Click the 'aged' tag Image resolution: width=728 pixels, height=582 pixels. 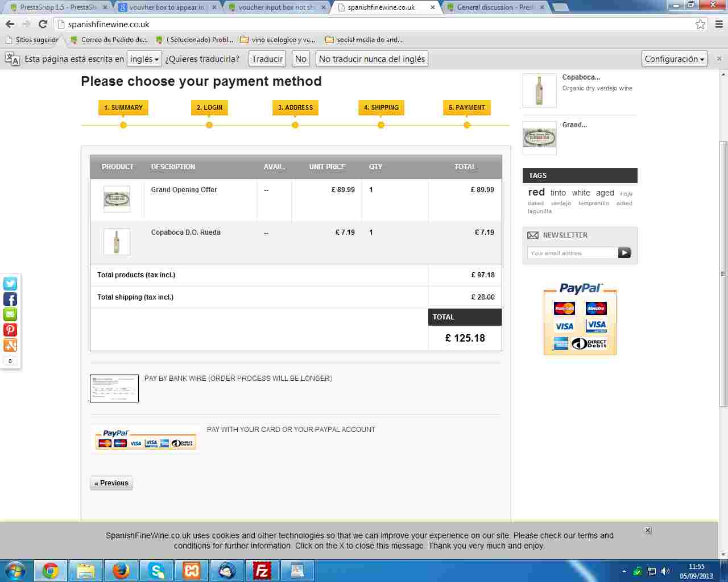(x=605, y=193)
